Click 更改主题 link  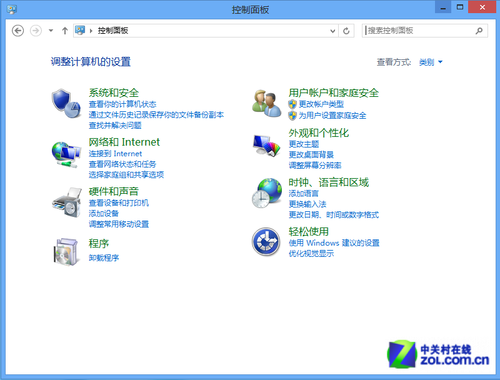click(304, 144)
